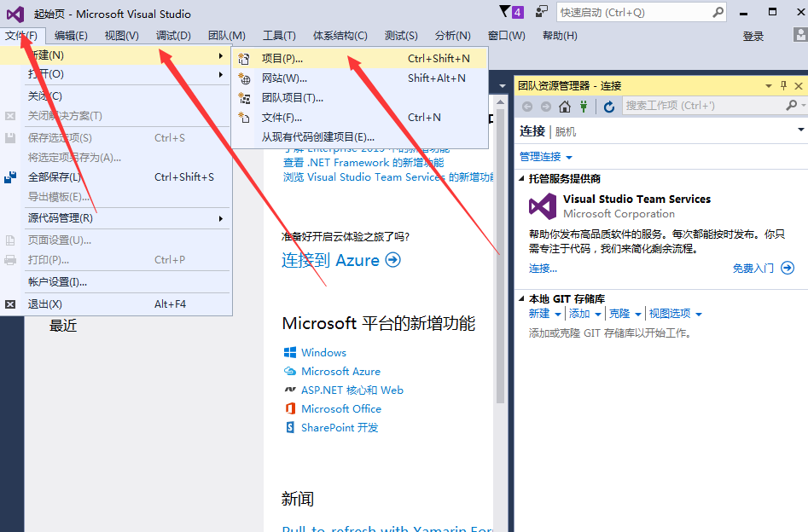
Task: Click the 全部保存 save-all icon
Action: point(10,177)
